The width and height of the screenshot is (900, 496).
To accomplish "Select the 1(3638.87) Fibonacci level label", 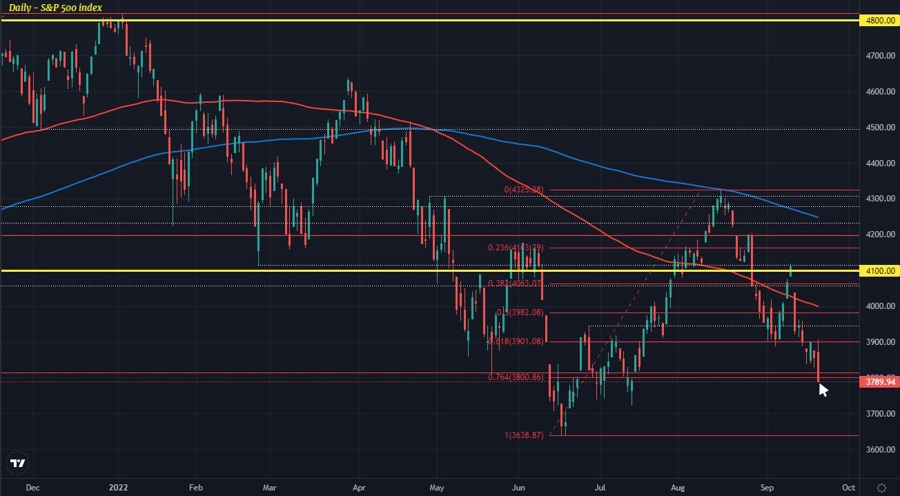I will point(523,435).
